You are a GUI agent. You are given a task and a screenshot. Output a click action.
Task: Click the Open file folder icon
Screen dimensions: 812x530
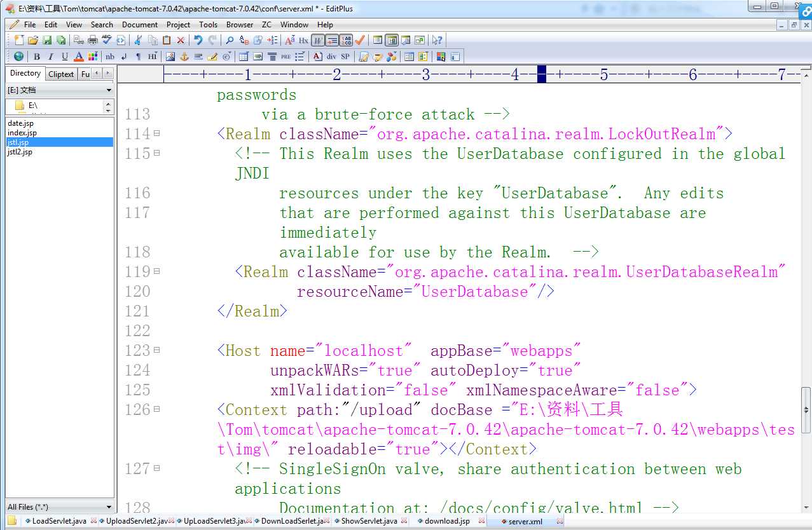pos(33,40)
